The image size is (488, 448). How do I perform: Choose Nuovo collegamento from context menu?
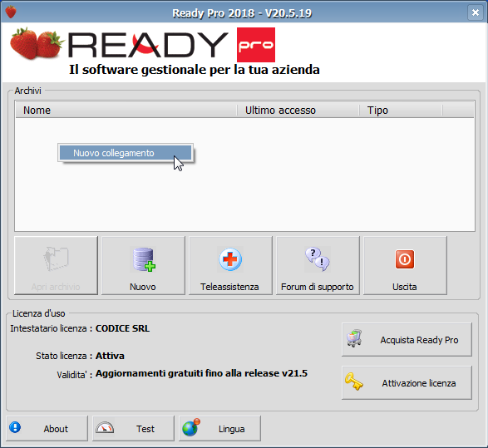(126, 153)
